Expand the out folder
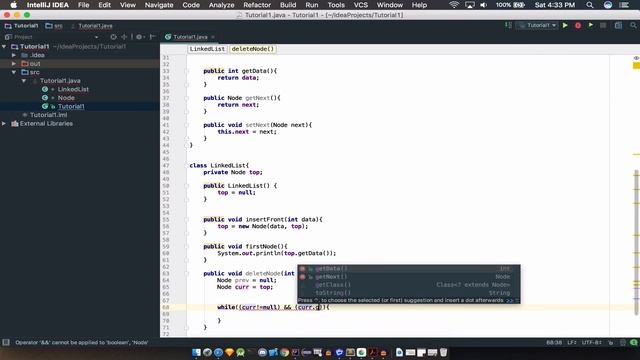This screenshot has width=640, height=360. click(x=14, y=64)
